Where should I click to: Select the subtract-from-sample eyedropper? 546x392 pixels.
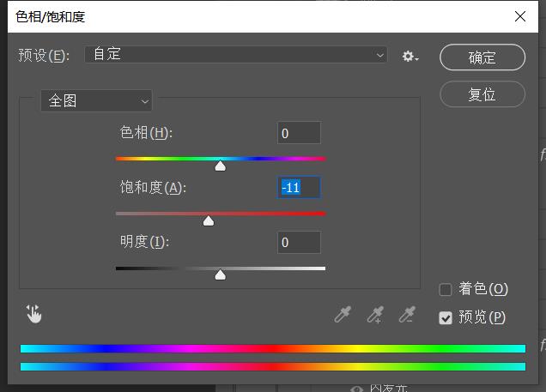click(x=407, y=315)
